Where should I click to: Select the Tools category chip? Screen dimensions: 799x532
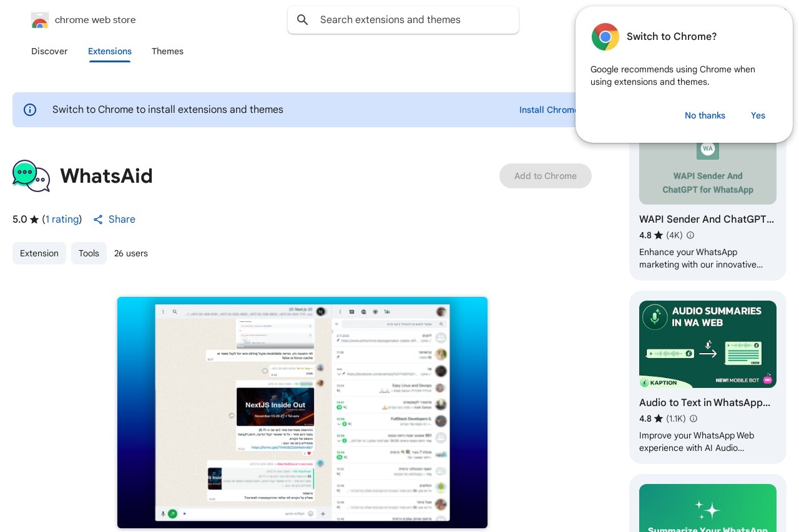click(x=89, y=253)
